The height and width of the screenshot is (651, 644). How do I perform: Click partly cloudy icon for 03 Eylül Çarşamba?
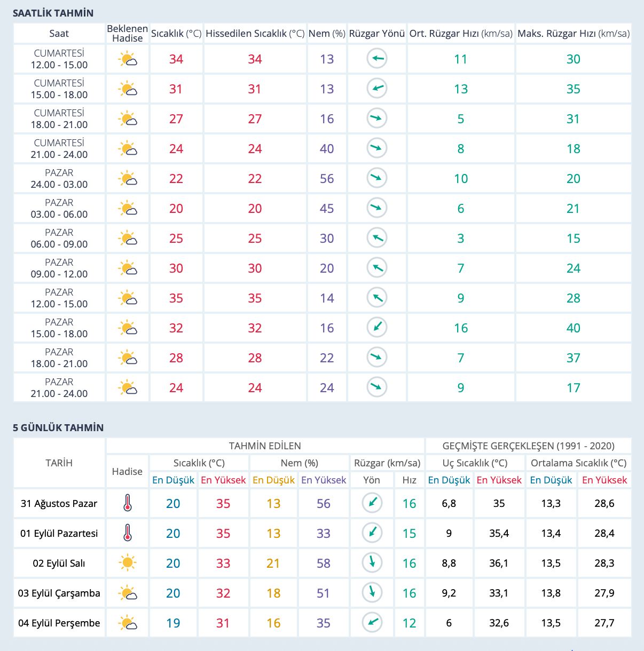[128, 593]
